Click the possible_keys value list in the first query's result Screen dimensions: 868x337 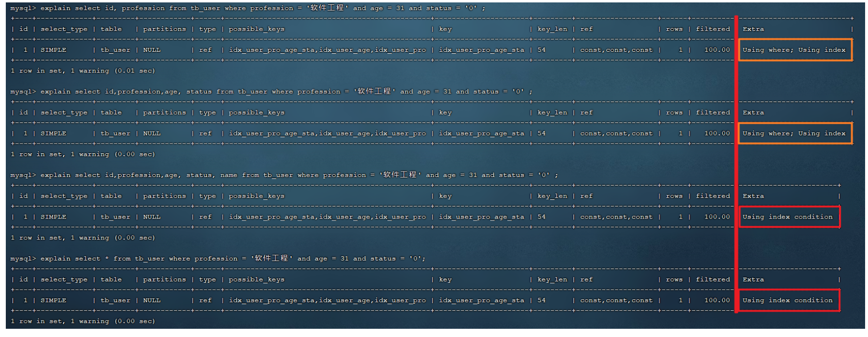tap(328, 50)
